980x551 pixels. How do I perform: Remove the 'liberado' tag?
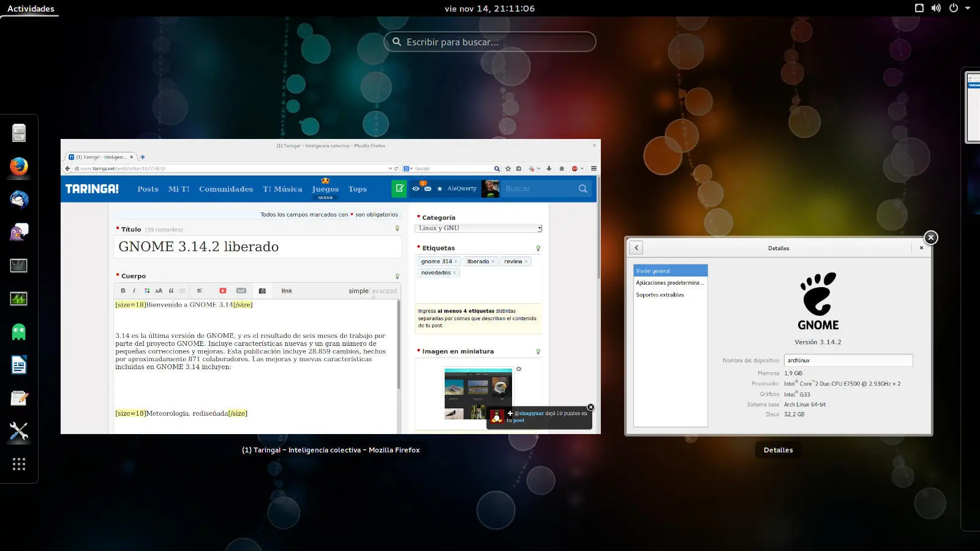tap(493, 261)
